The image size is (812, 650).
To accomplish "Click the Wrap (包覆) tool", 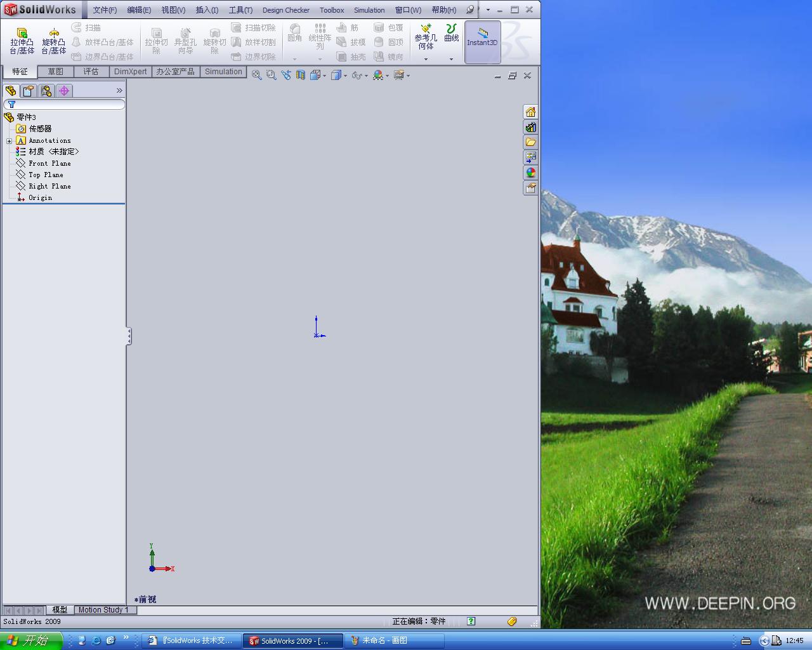I will (388, 28).
